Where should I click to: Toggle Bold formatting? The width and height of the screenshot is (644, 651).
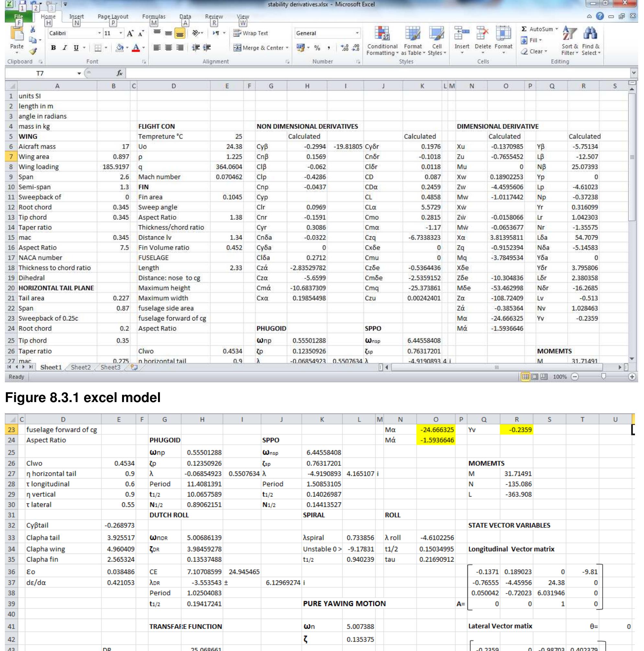pos(53,48)
